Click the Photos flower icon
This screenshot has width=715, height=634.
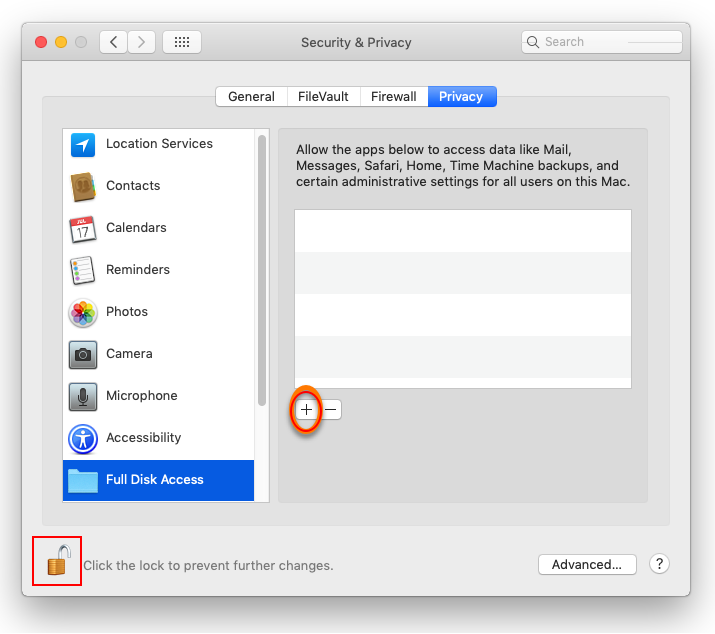[x=83, y=312]
